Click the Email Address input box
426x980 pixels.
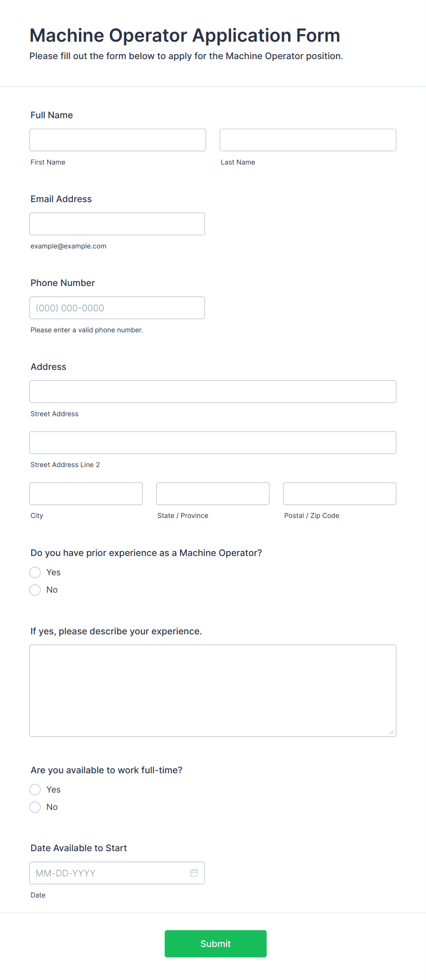coord(117,224)
